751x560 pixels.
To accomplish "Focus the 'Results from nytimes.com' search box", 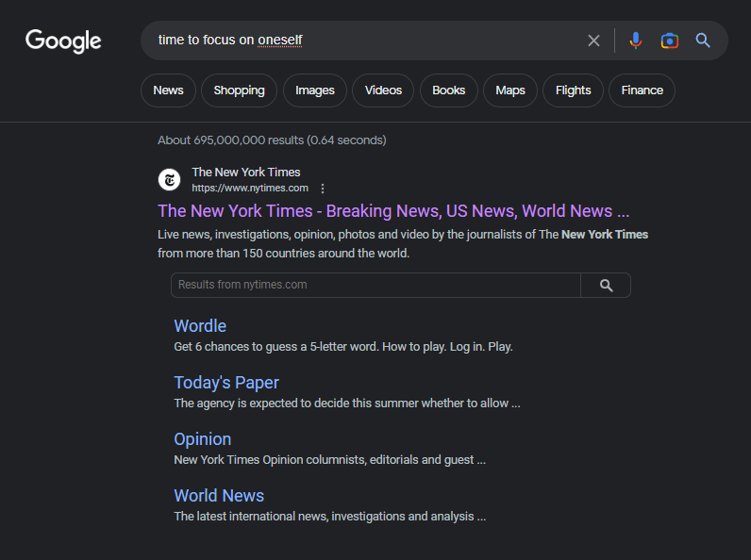I will [x=375, y=286].
